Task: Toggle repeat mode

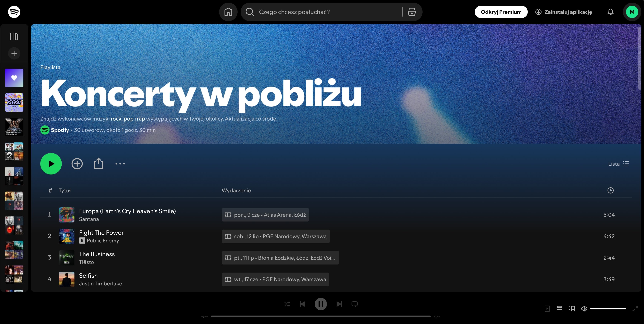Action: [x=354, y=304]
